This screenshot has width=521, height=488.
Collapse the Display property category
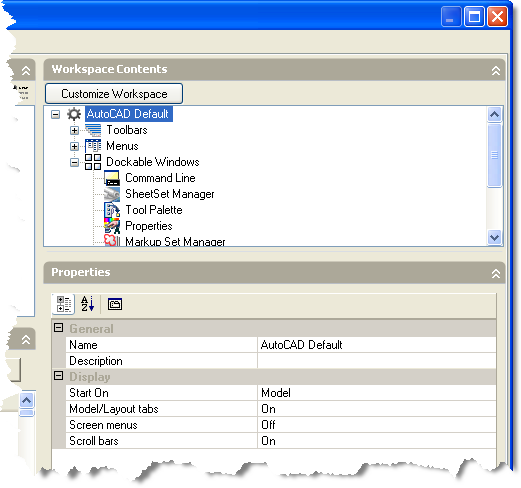tap(59, 376)
